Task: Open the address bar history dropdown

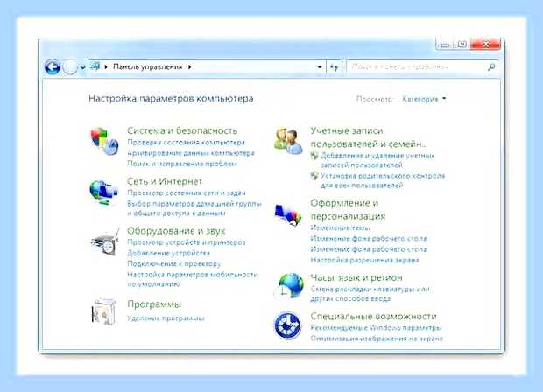Action: (320, 67)
